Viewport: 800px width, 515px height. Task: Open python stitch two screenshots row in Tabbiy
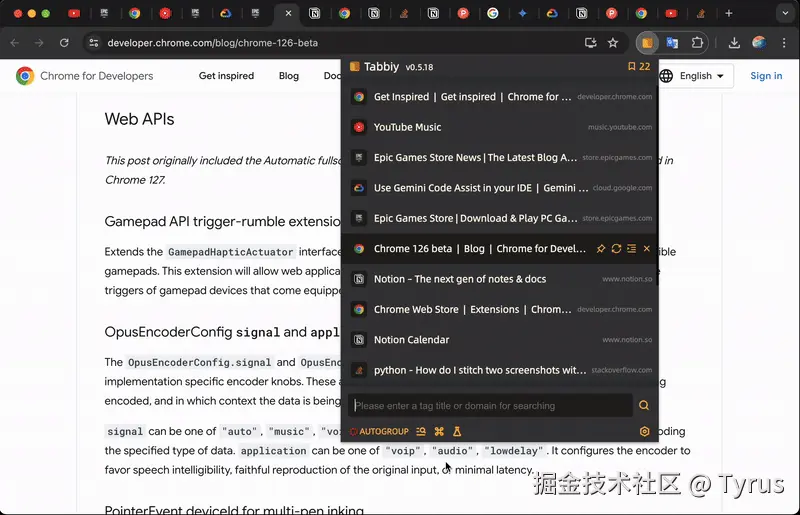click(500, 370)
